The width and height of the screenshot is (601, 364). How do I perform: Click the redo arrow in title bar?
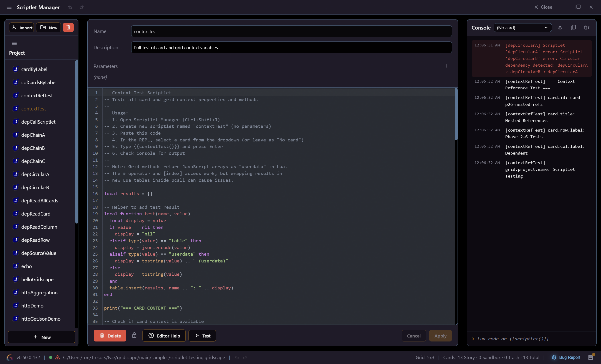coord(82,7)
